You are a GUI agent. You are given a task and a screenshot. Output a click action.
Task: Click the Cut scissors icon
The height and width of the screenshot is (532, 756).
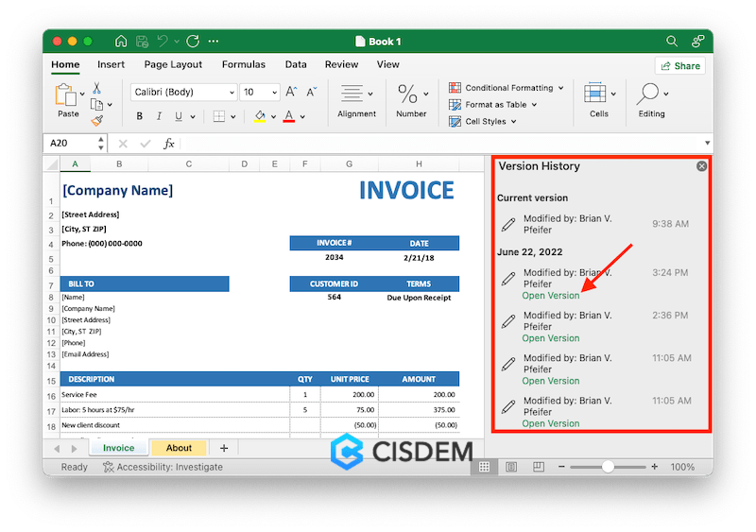point(96,88)
